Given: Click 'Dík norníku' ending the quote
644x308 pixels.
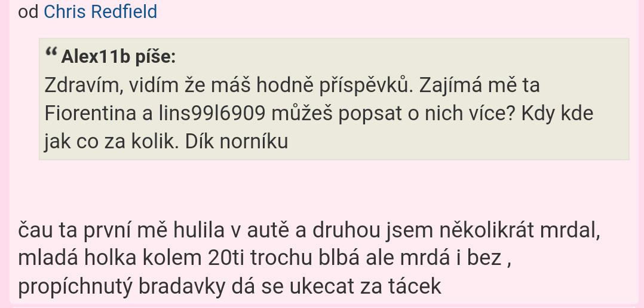Looking at the screenshot, I should pyautogui.click(x=236, y=142).
